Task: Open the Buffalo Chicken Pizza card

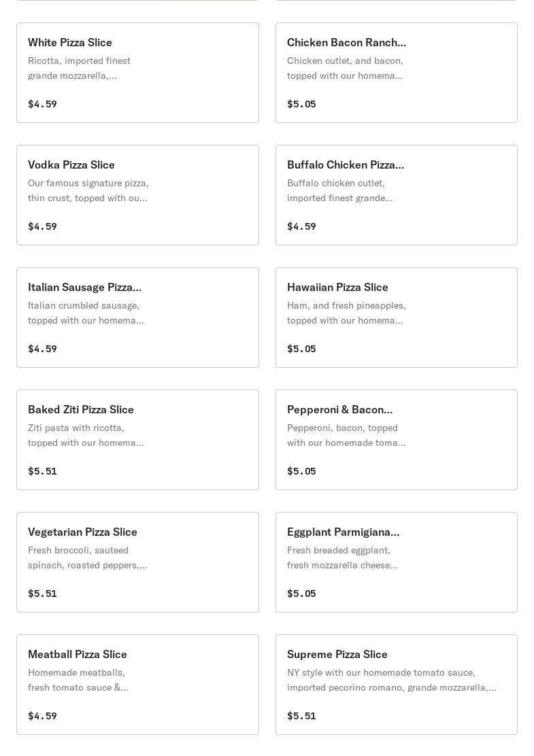Action: point(396,195)
